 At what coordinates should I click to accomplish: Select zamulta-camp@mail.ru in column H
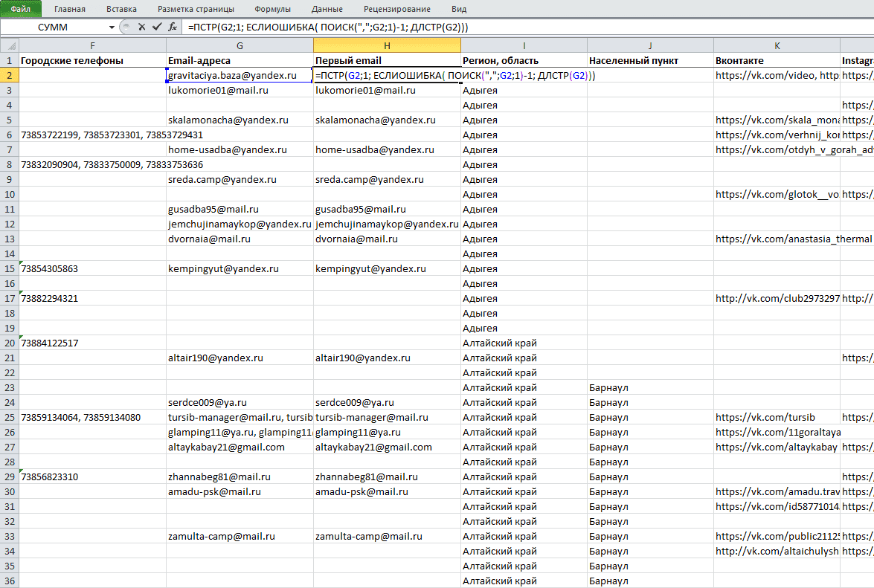coord(387,536)
